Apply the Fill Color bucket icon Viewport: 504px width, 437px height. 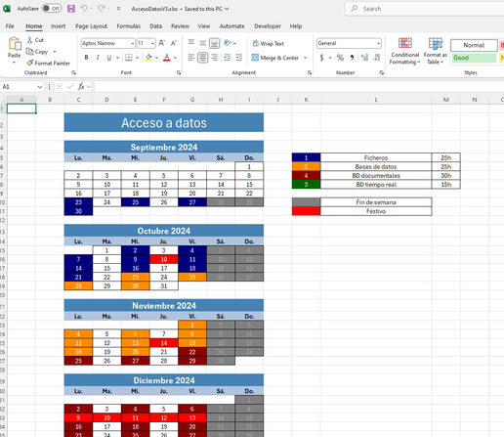click(x=148, y=58)
